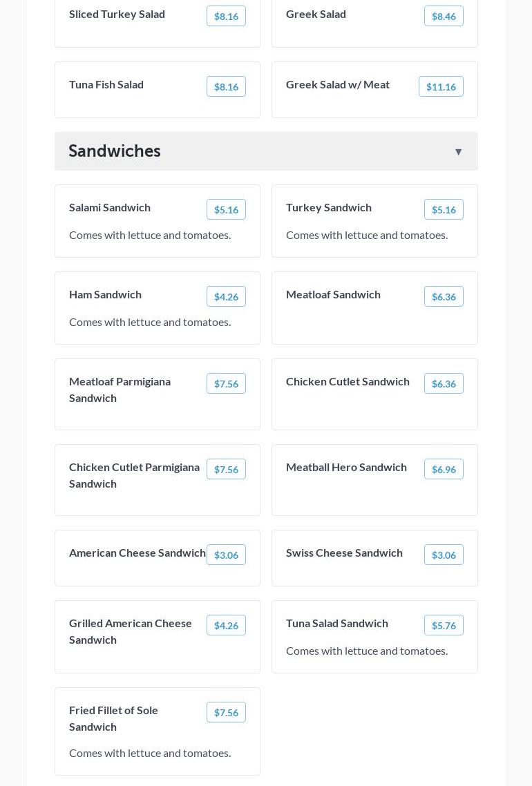Select Swiss Cheese Sandwich $3.06 price
The width and height of the screenshot is (532, 786).
[x=444, y=555]
